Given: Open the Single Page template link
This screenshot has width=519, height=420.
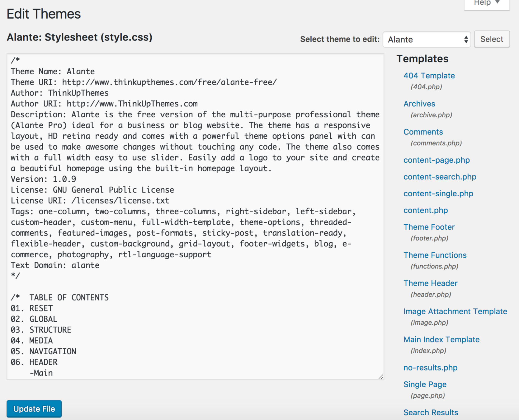Looking at the screenshot, I should 425,385.
